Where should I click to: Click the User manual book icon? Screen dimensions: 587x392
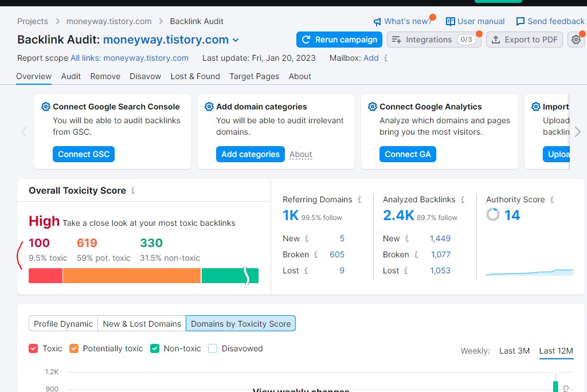(x=451, y=21)
